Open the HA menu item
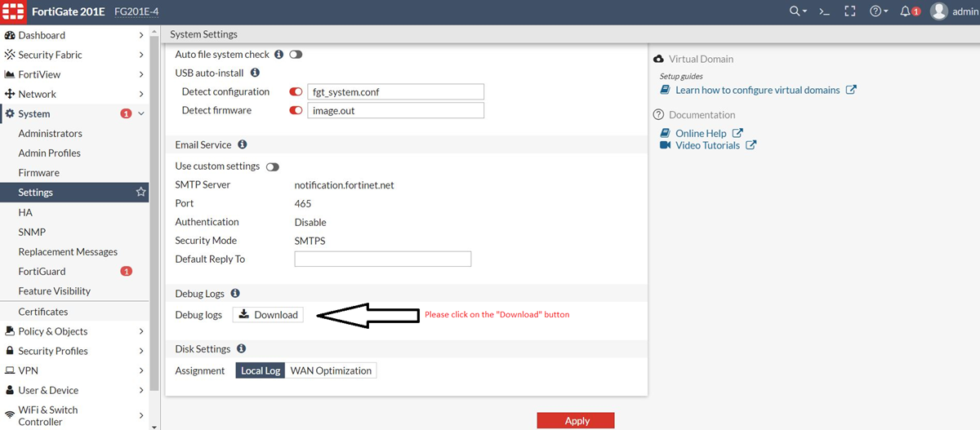Screen dimensions: 980x430 tap(25, 212)
